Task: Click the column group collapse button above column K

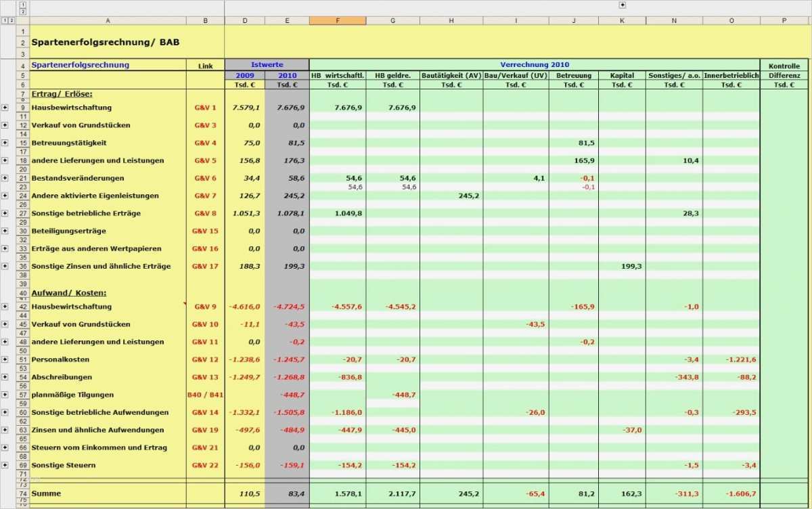Action: tap(622, 6)
